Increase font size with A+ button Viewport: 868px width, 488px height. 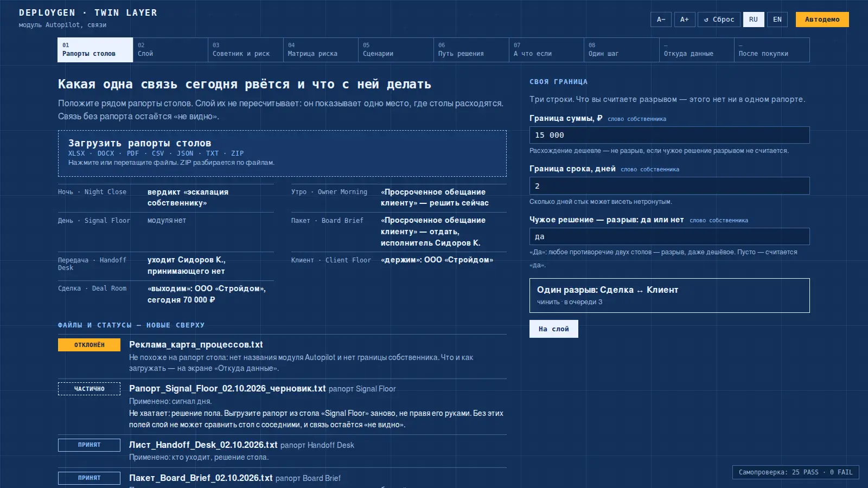[x=685, y=20]
